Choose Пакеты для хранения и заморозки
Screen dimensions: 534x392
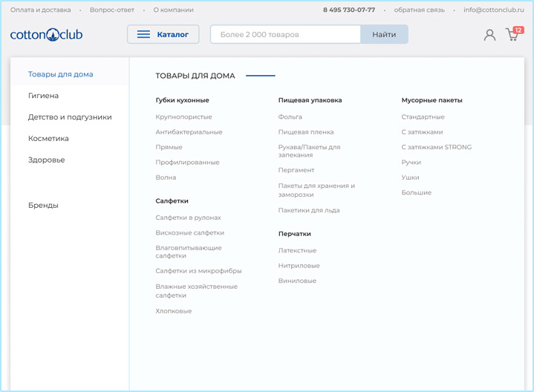[316, 190]
